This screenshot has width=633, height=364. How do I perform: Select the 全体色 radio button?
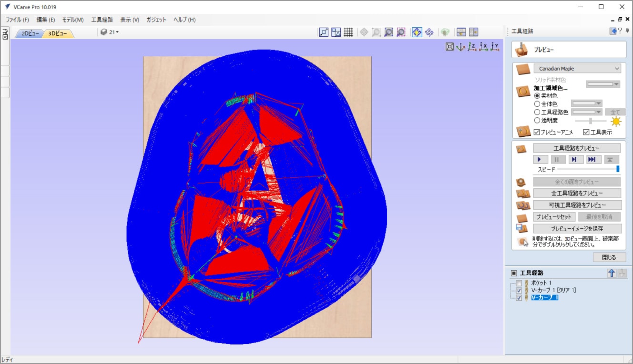[537, 103]
